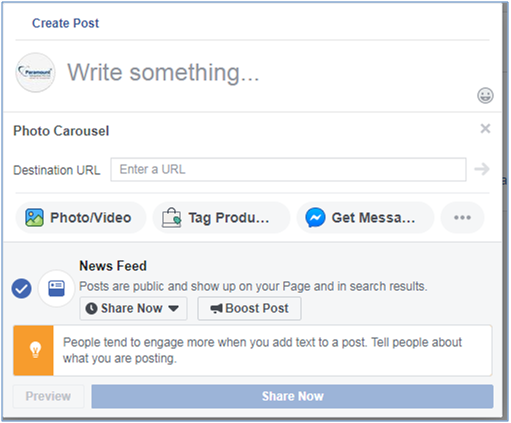Click the Photo/Video picture icon
Image resolution: width=511 pixels, height=423 pixels.
34,218
